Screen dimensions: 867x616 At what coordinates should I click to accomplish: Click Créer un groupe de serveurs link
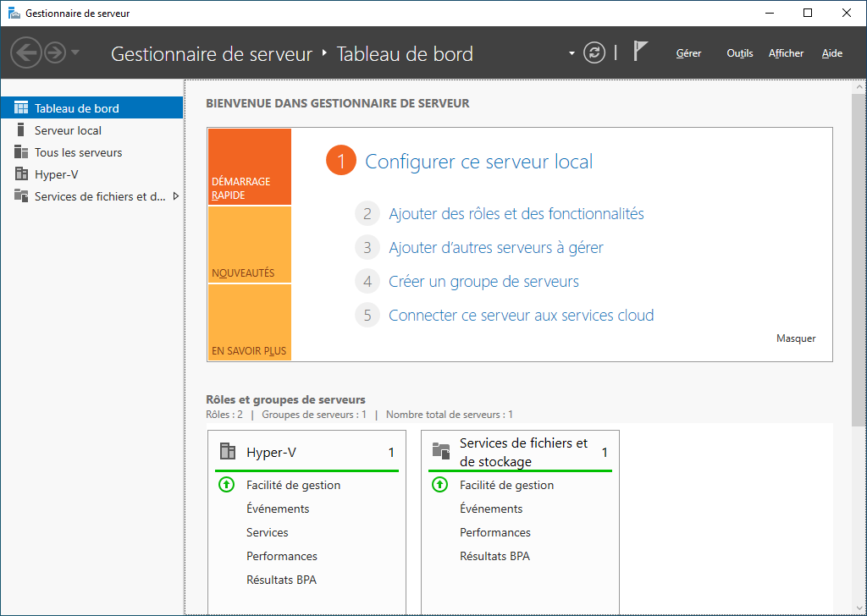[x=483, y=282]
